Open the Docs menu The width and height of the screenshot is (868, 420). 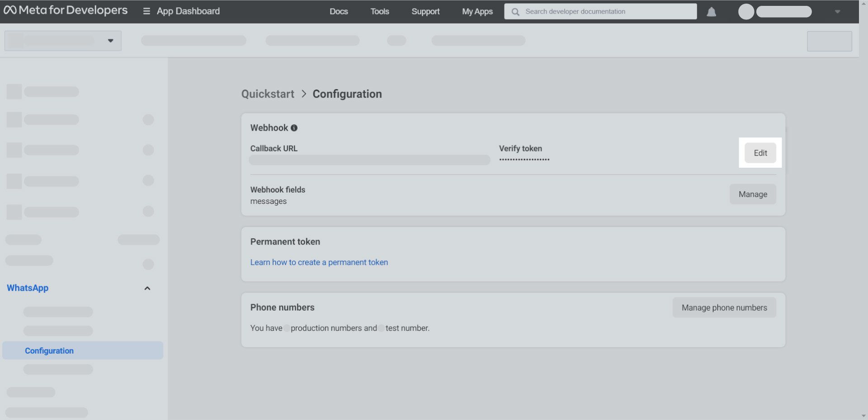[339, 11]
